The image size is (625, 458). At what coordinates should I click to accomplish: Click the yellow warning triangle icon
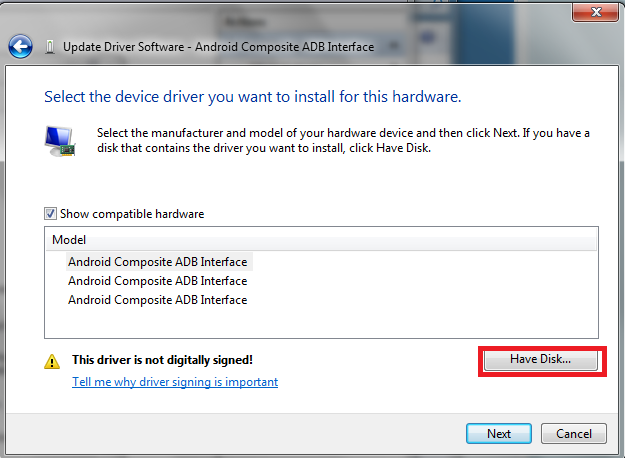point(52,361)
